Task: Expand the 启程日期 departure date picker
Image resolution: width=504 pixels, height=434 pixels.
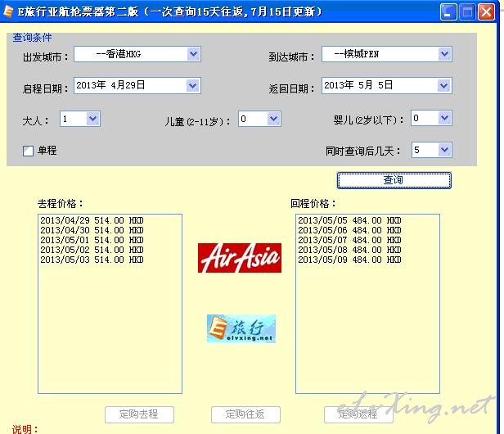Action: point(193,86)
